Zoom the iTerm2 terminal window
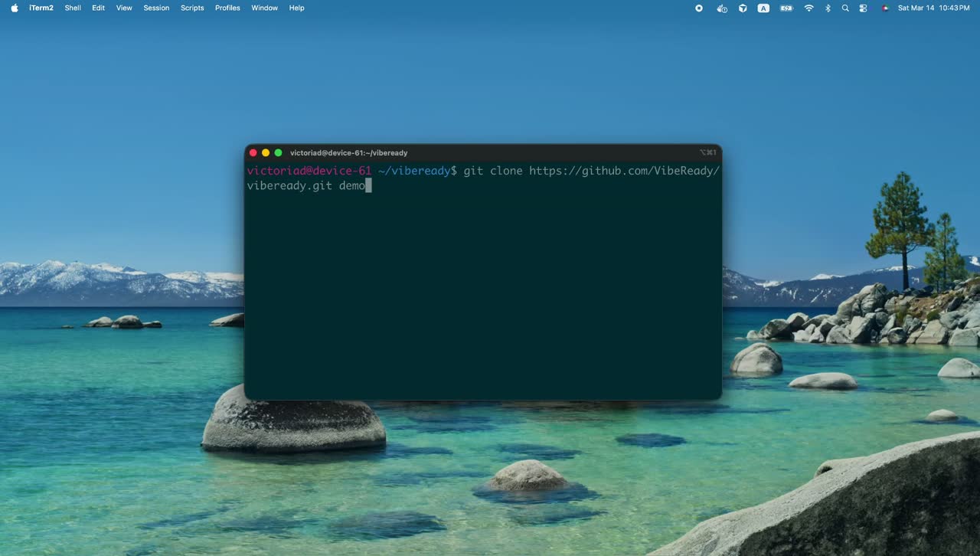Viewport: 980px width, 556px height. pyautogui.click(x=278, y=153)
